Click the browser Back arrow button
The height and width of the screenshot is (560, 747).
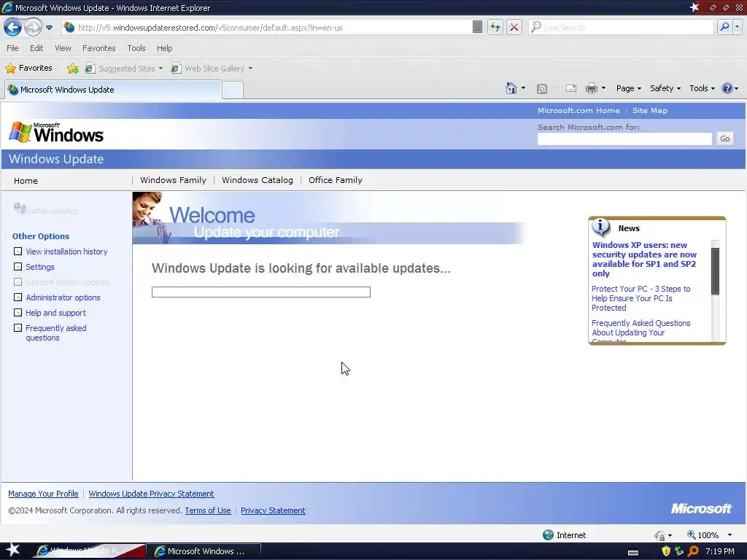point(12,27)
